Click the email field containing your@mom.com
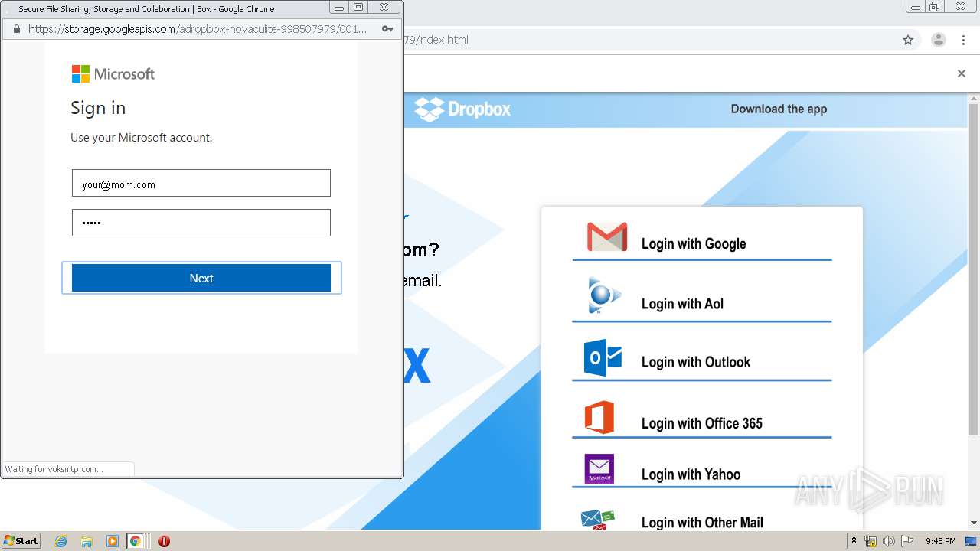980x551 pixels. coord(201,184)
